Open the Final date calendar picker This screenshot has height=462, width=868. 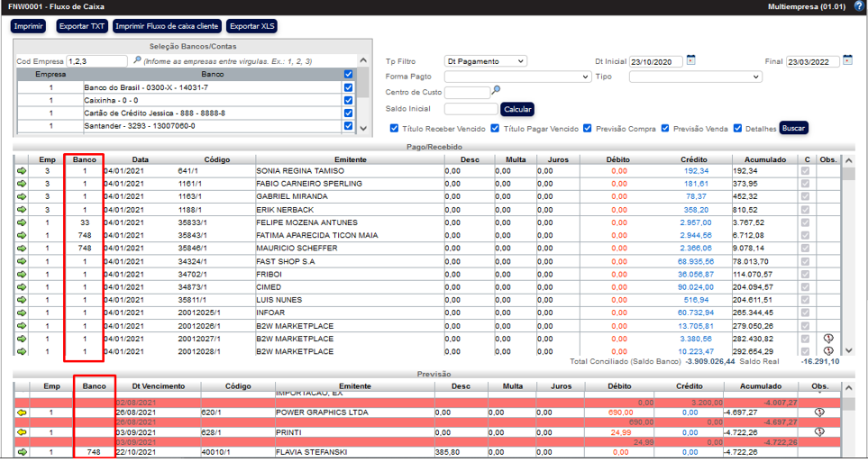[x=847, y=61]
